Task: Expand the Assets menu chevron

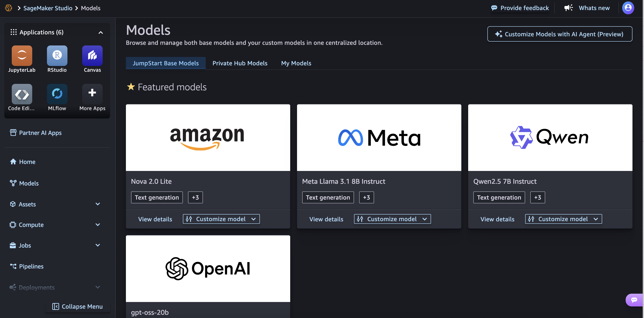Action: tap(98, 204)
